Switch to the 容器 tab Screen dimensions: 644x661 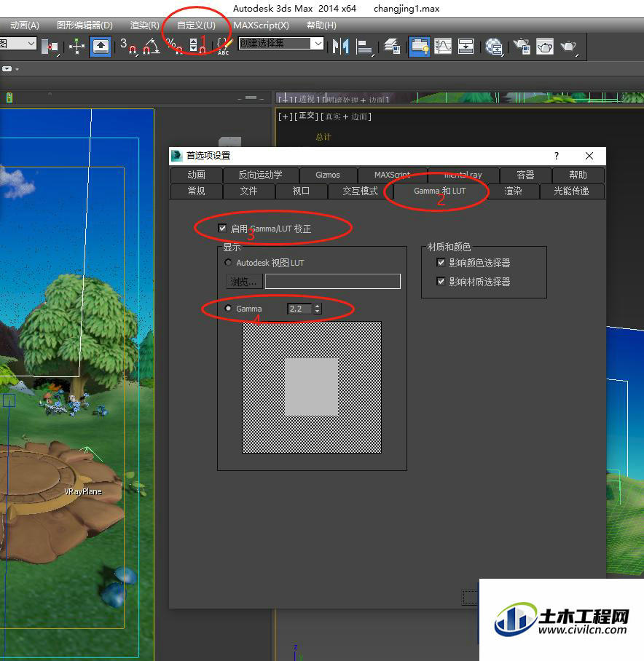(x=525, y=175)
